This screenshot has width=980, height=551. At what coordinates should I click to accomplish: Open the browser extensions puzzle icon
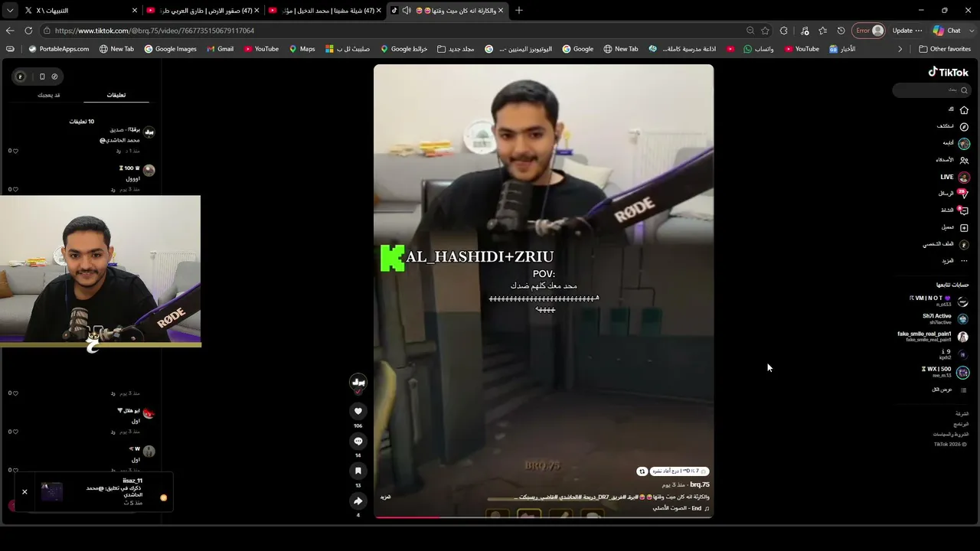point(783,31)
